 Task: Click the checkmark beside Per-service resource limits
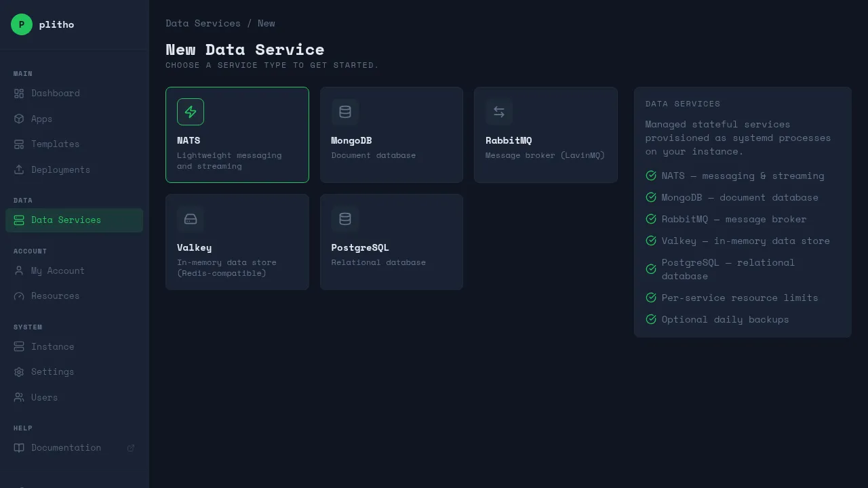click(651, 298)
